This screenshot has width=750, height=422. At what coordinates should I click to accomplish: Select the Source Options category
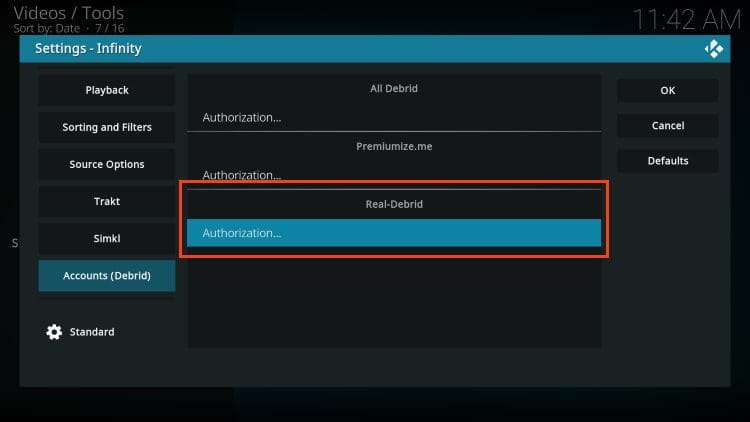(107, 164)
